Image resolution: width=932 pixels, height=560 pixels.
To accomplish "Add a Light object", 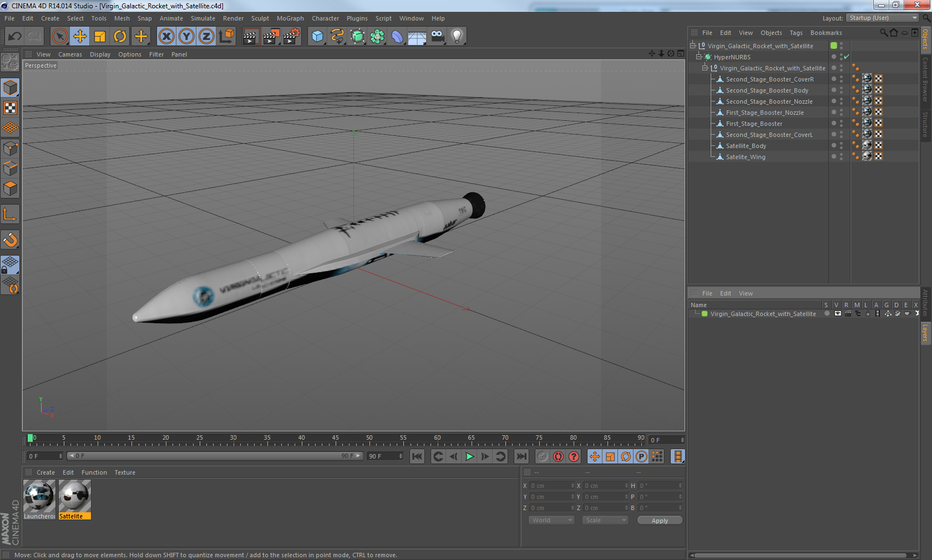I will (x=457, y=37).
